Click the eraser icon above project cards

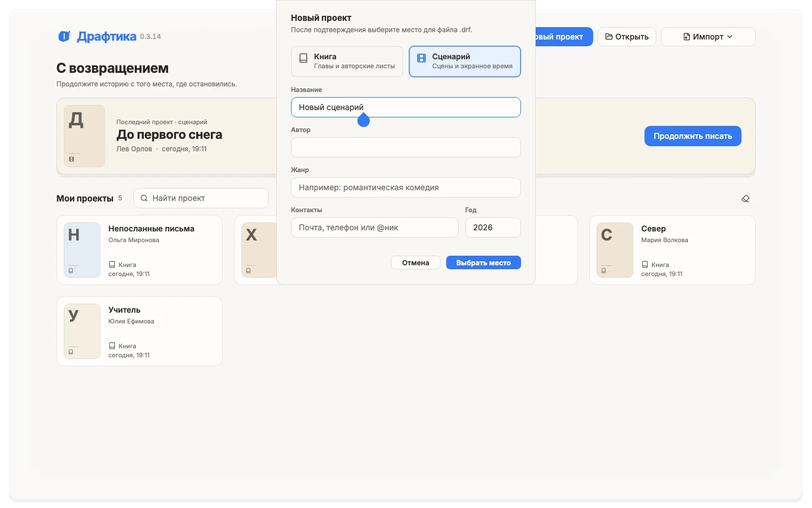[x=745, y=199]
